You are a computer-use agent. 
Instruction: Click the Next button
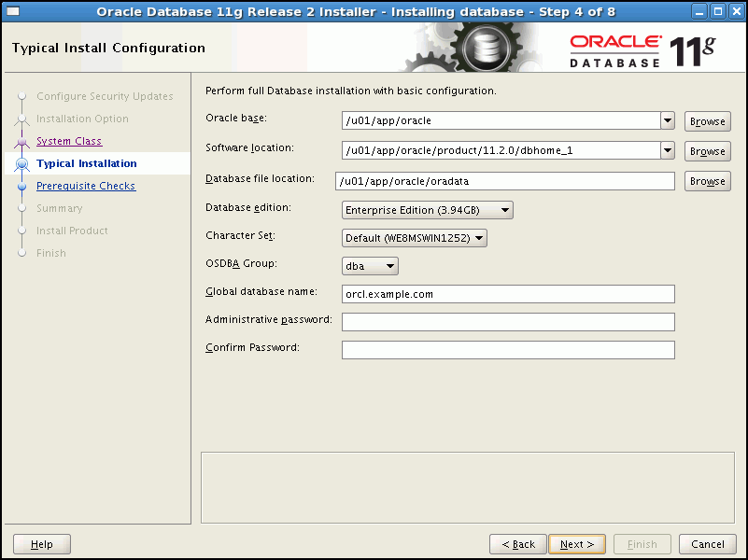point(576,544)
